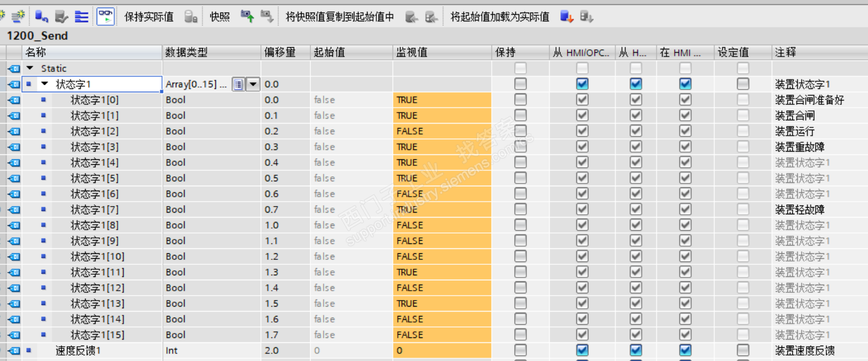The width and height of the screenshot is (868, 361).
Task: Click the 偏移量 column header
Action: click(x=286, y=52)
